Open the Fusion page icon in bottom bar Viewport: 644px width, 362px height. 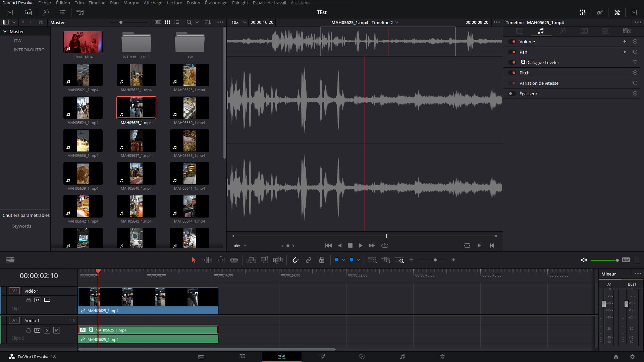click(322, 357)
